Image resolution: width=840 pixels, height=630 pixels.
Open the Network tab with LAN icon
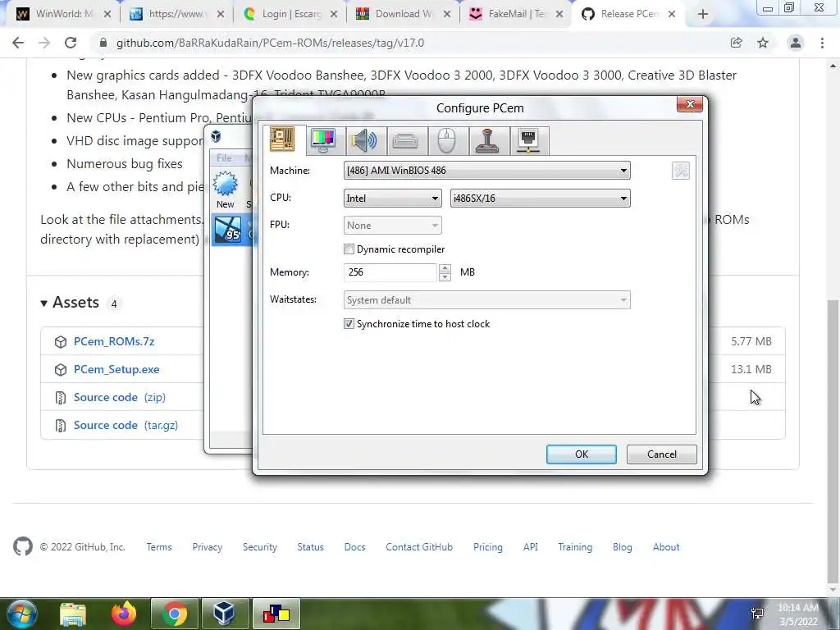point(529,141)
